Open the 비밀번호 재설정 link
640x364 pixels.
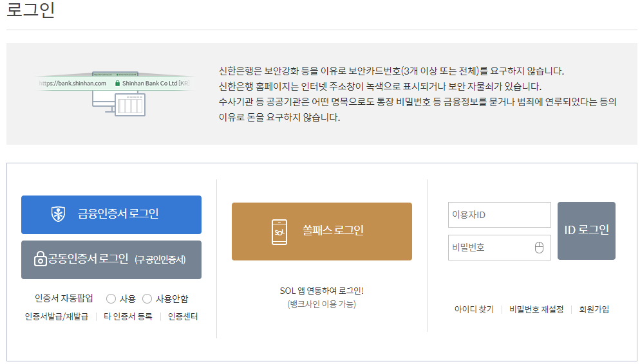pyautogui.click(x=536, y=309)
